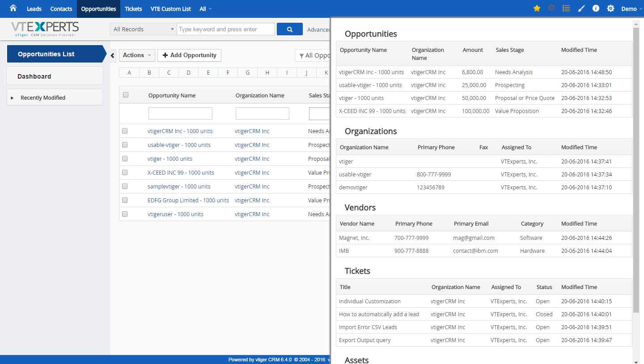Click the keyword search field

tap(226, 29)
